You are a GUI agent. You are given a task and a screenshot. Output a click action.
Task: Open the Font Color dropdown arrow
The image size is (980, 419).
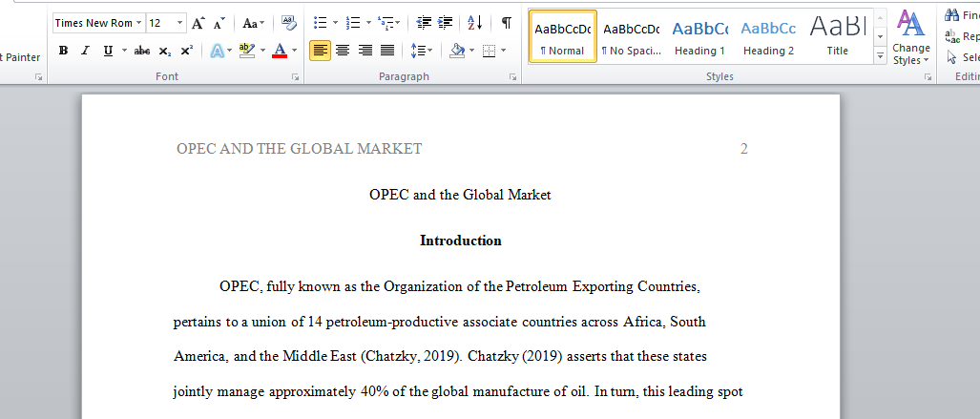tap(294, 51)
